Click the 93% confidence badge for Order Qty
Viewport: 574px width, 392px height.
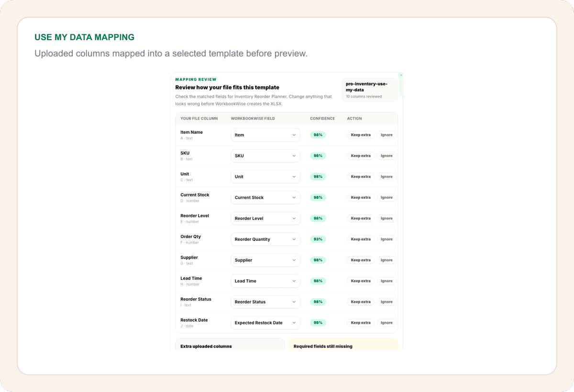coord(318,239)
